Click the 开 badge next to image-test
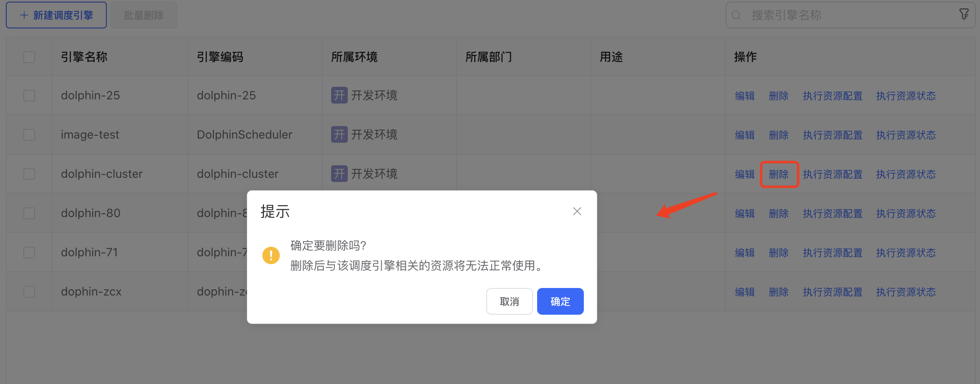Image resolution: width=980 pixels, height=384 pixels. point(339,134)
